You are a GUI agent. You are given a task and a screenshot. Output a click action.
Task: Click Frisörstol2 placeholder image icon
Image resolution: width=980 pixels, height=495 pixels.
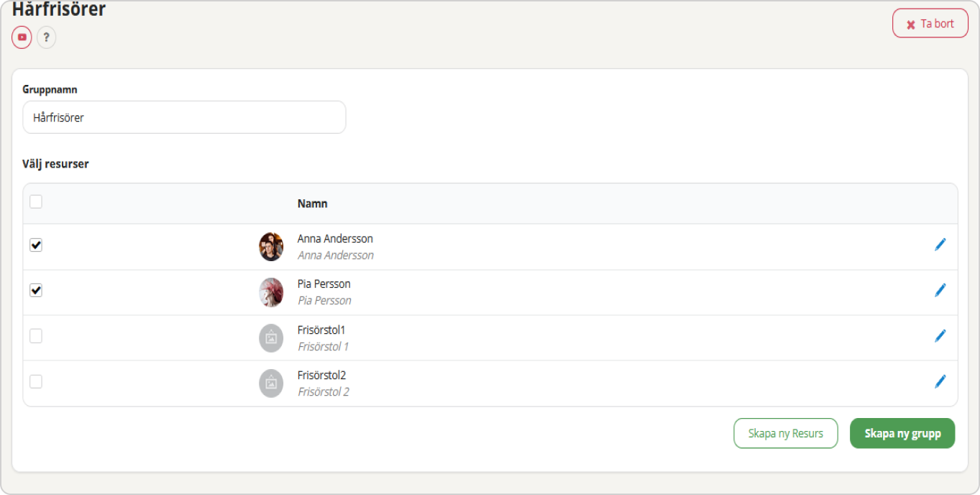[x=271, y=383]
